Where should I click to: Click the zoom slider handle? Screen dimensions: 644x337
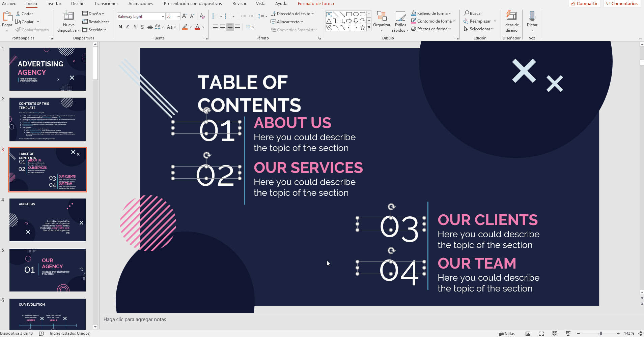601,334
